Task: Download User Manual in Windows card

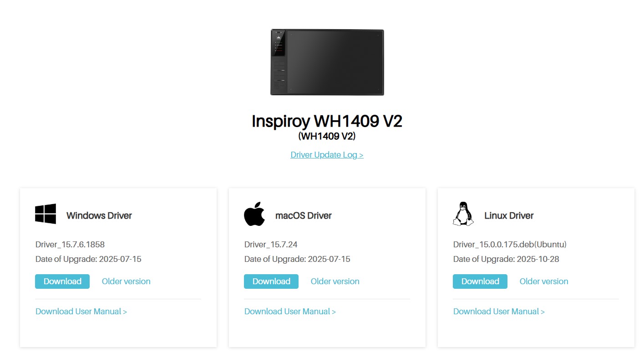Action: click(x=81, y=312)
